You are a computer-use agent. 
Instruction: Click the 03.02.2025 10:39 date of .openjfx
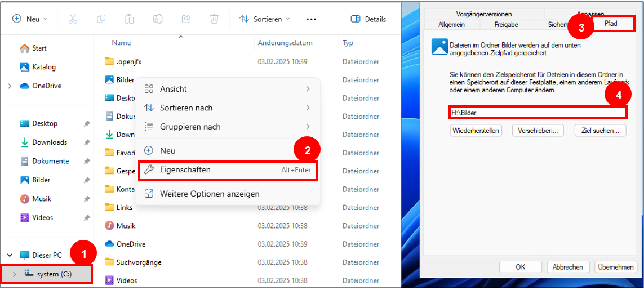click(x=283, y=61)
